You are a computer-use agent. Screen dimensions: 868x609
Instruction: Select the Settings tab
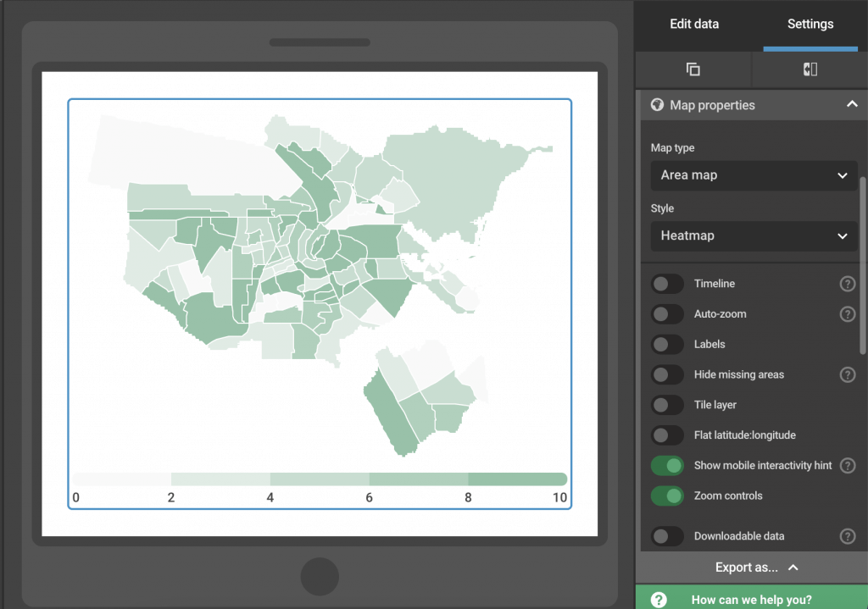click(810, 24)
